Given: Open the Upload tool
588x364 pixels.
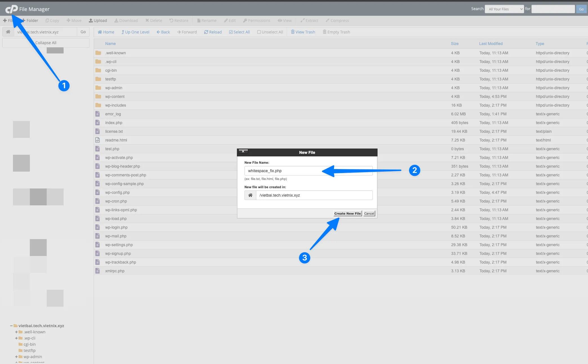Looking at the screenshot, I should (x=98, y=20).
